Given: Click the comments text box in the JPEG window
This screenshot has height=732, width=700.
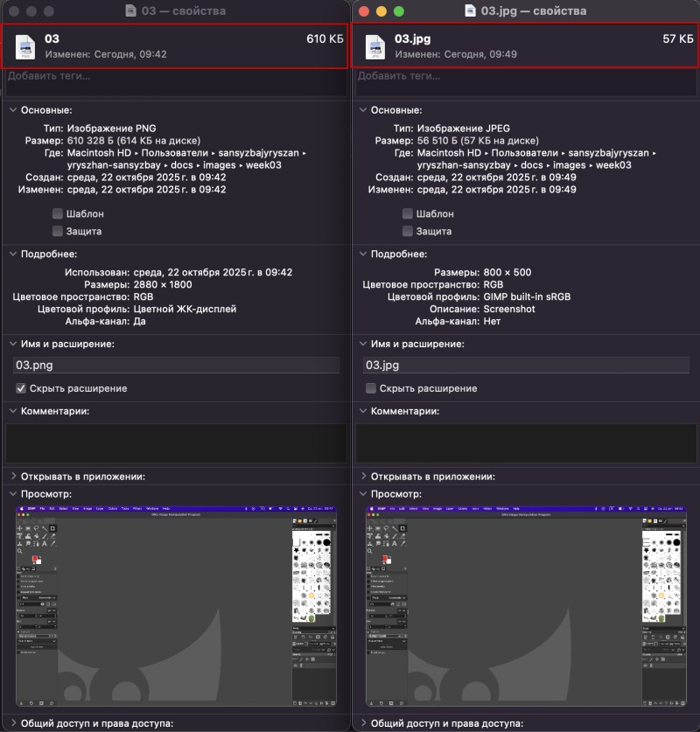Looking at the screenshot, I should (525, 443).
